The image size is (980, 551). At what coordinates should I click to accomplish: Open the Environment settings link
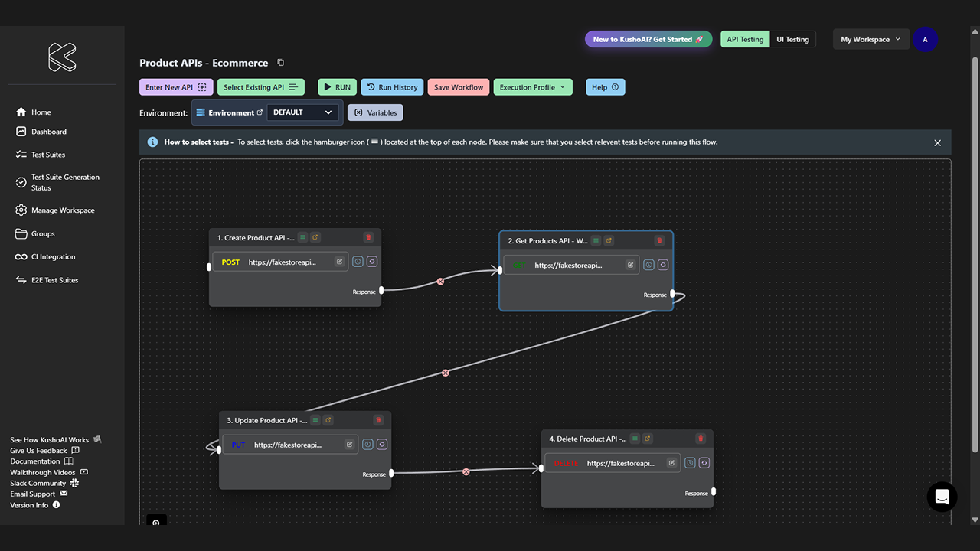229,112
